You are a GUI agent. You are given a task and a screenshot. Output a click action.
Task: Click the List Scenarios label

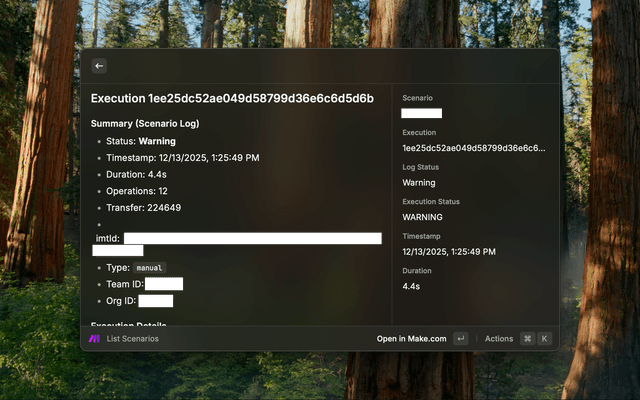point(132,339)
